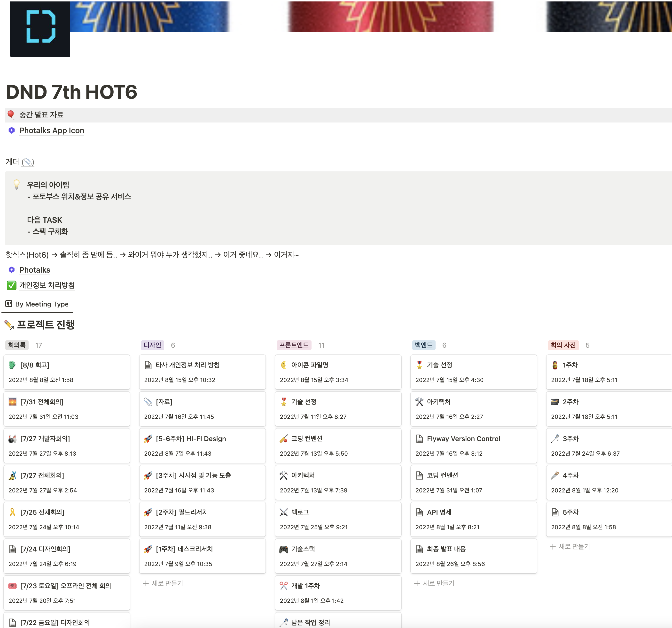
Task: Click the green checkmark icon by 개인정보 처리방침
Action: click(11, 285)
